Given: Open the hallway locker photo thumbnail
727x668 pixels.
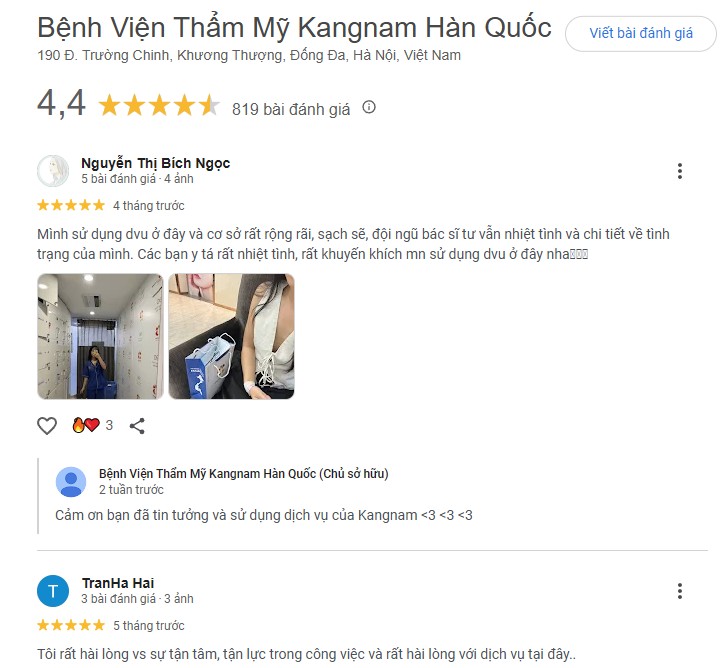Looking at the screenshot, I should click(x=101, y=337).
